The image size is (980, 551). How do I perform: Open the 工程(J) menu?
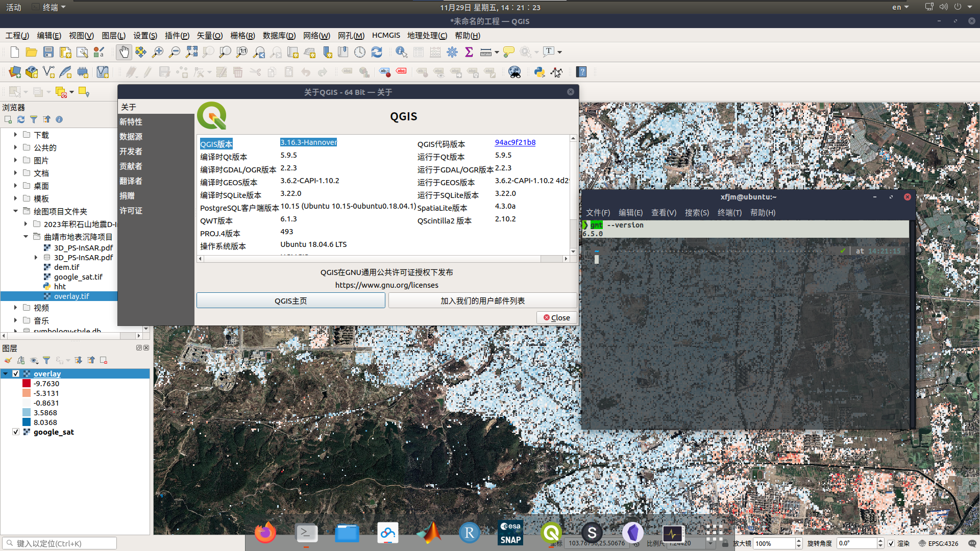(x=17, y=36)
